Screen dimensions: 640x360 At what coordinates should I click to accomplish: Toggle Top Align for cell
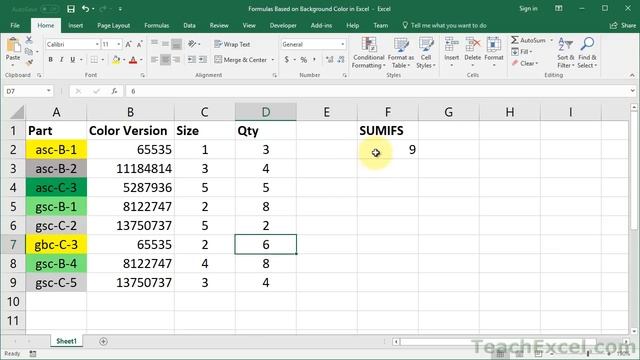click(x=154, y=44)
